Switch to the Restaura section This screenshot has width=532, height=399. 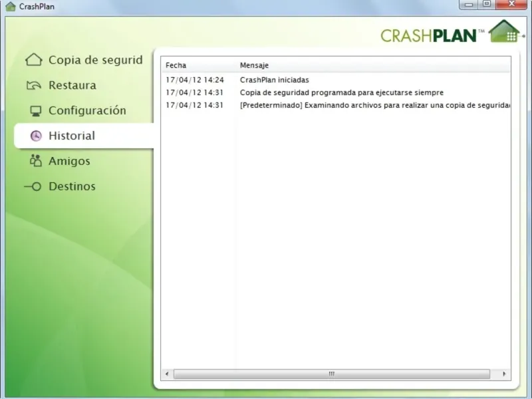[72, 85]
